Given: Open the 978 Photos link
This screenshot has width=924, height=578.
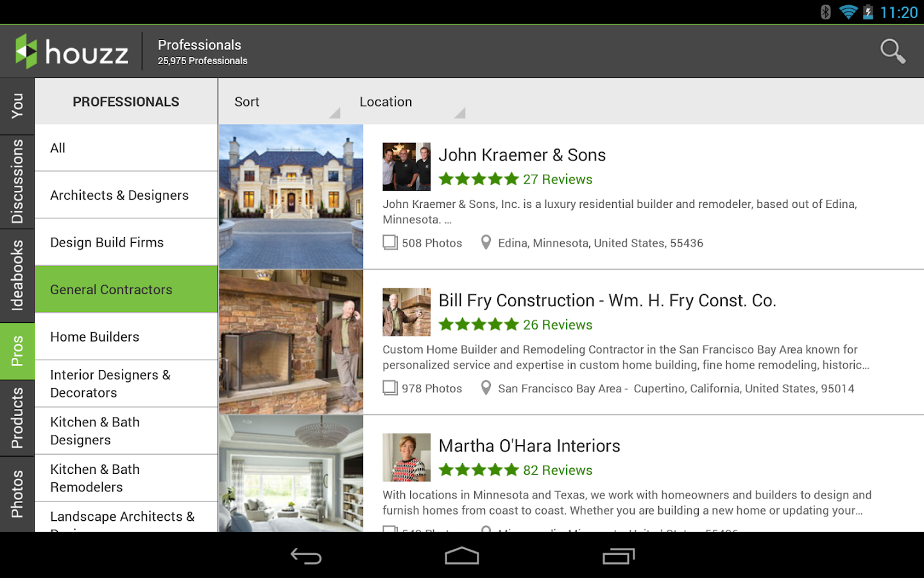Looking at the screenshot, I should tap(432, 389).
